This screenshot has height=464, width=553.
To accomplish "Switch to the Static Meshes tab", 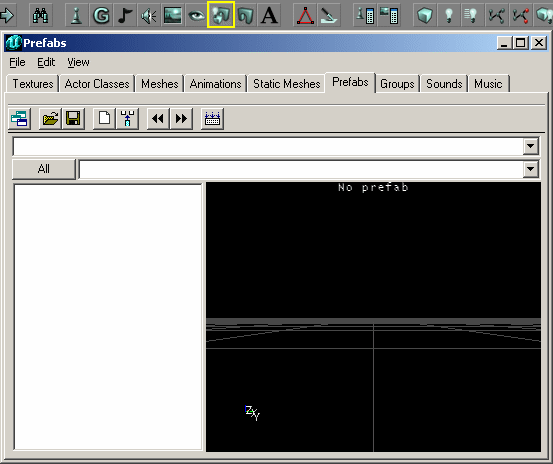I will pos(286,84).
